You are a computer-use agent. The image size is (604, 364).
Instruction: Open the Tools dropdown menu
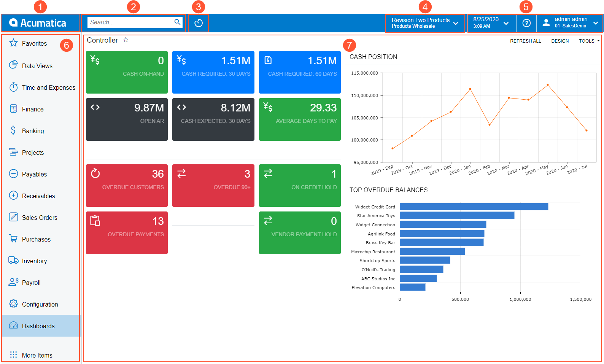pyautogui.click(x=589, y=41)
